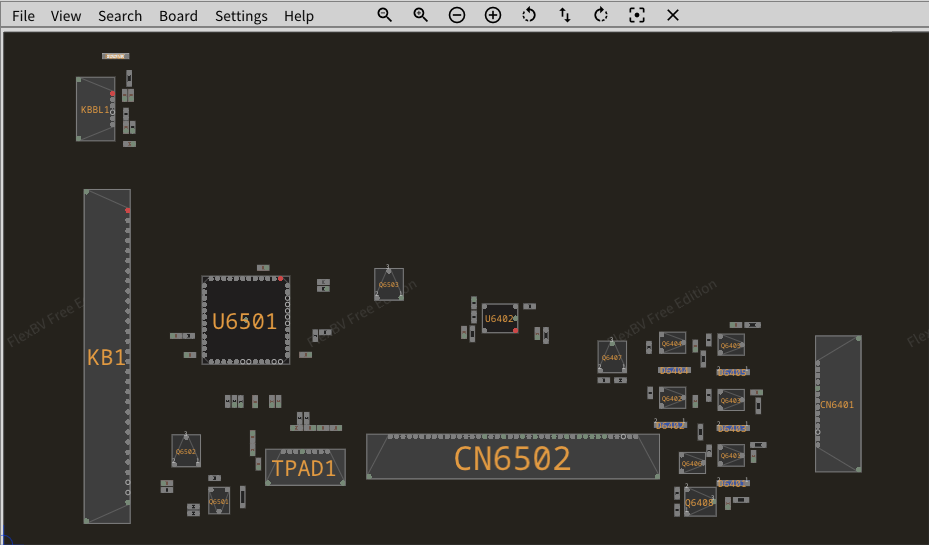
Task: Flip the board with up-down arrows icon
Action: [x=565, y=15]
